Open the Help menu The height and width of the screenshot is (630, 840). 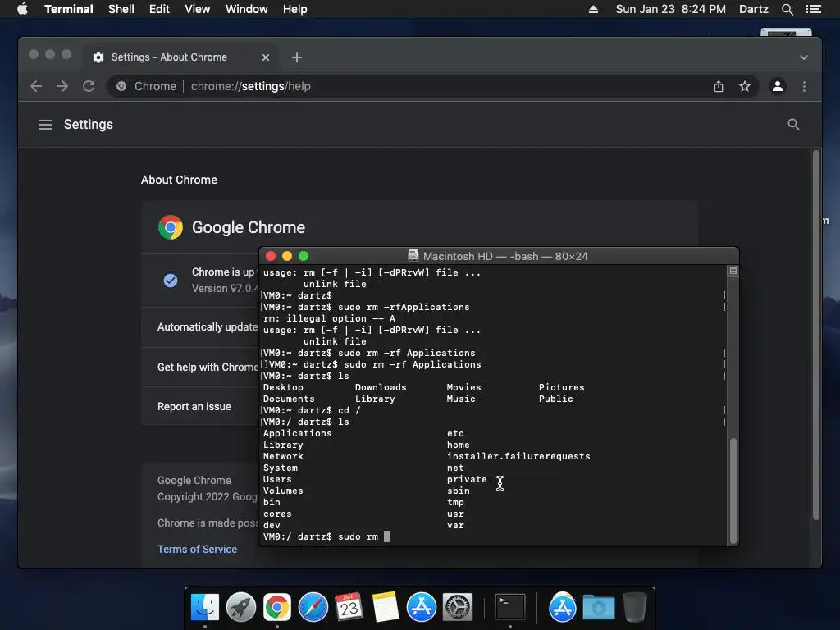point(294,9)
